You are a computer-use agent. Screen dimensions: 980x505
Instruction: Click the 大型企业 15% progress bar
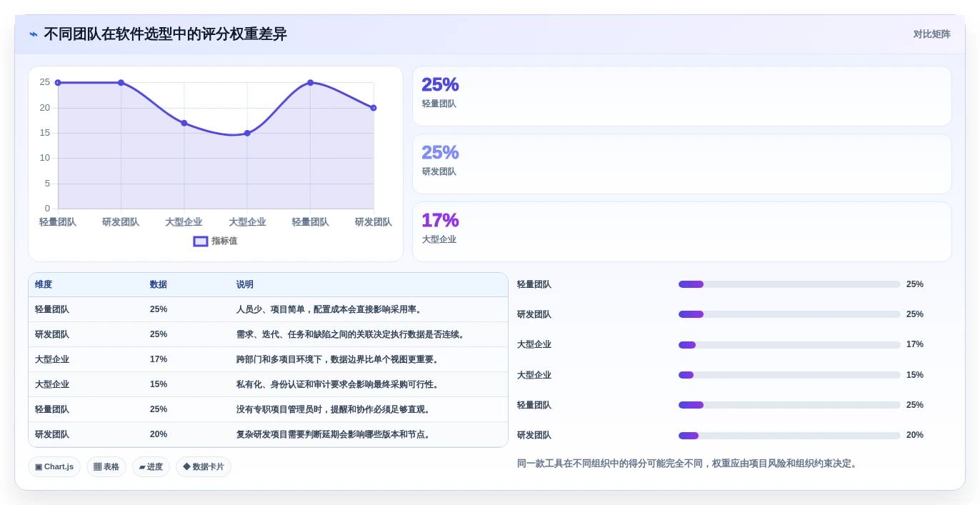click(x=789, y=375)
